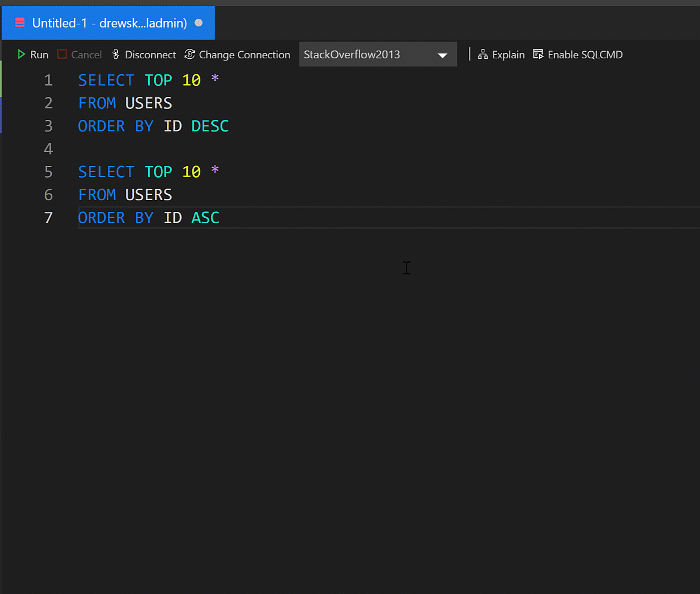Click the Run button label

pyautogui.click(x=39, y=55)
